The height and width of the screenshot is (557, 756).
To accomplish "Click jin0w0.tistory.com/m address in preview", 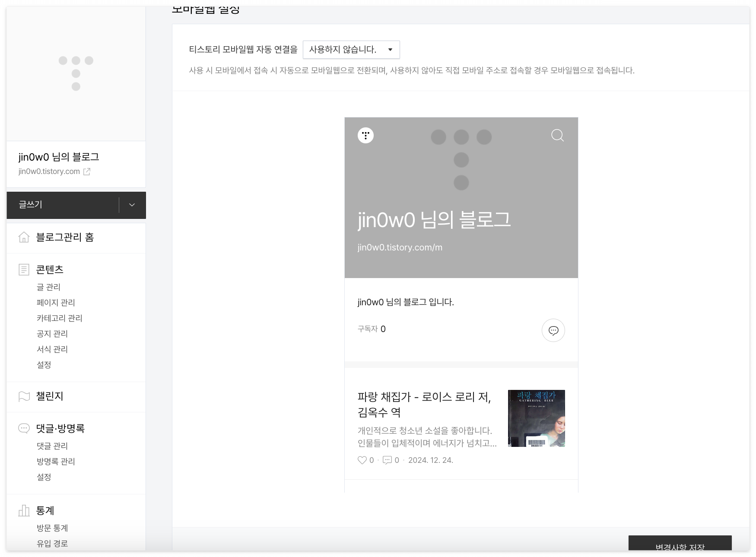I will click(400, 247).
